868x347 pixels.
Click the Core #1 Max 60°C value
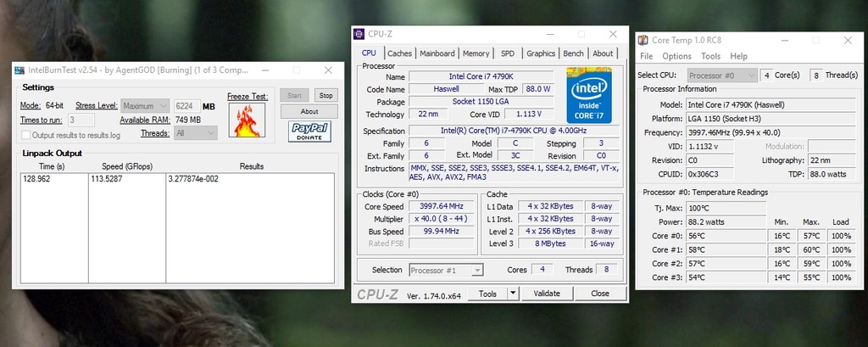click(x=811, y=249)
